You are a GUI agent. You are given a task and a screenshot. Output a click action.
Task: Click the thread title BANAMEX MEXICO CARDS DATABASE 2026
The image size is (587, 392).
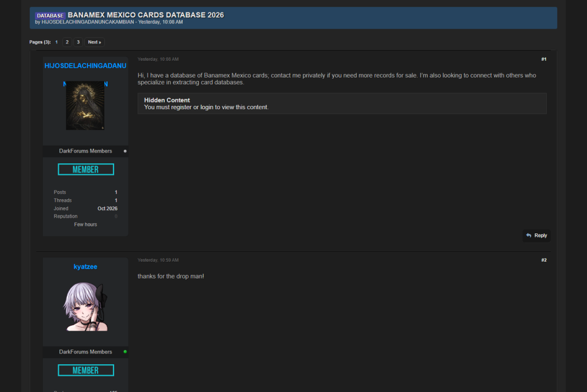click(146, 15)
